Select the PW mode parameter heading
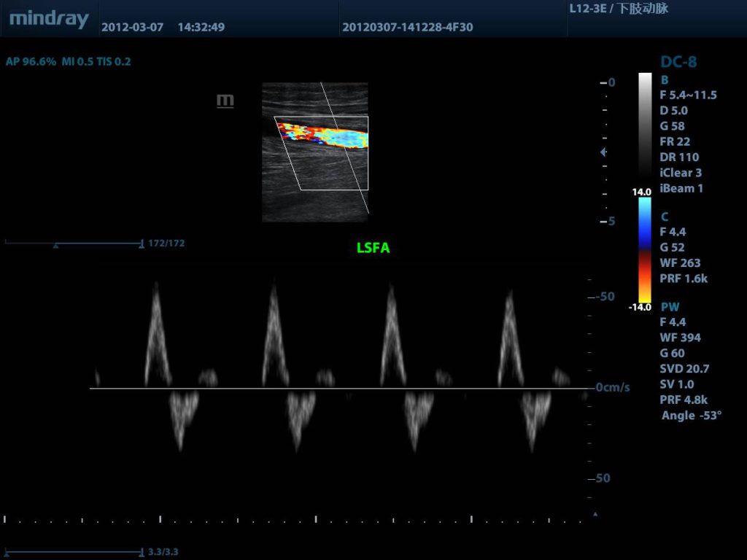 pos(669,306)
